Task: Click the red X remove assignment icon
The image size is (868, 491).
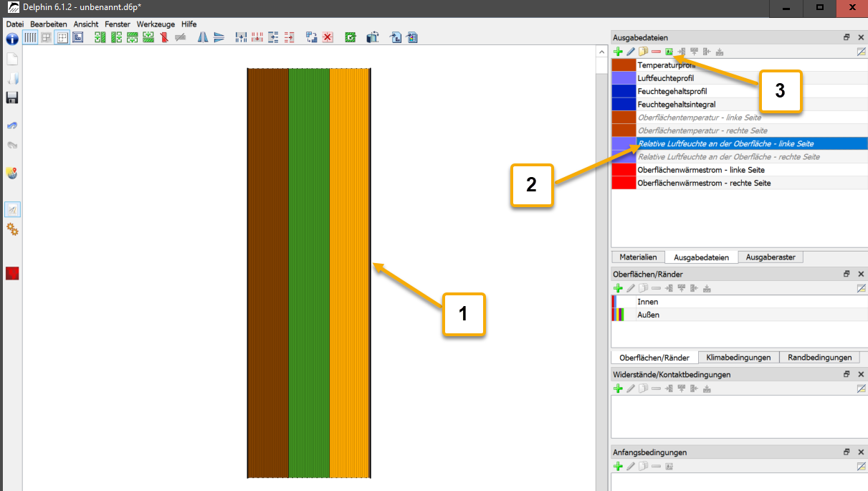Action: click(x=328, y=37)
